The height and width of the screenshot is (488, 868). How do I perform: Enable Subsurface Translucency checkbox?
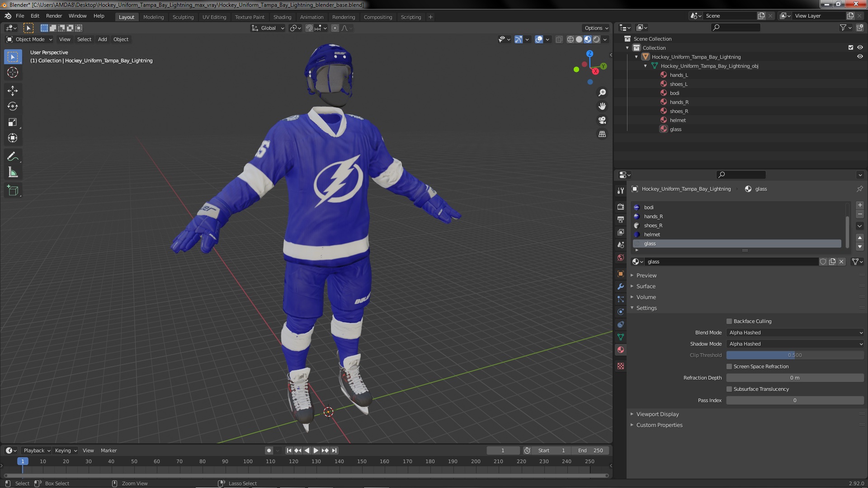[729, 389]
